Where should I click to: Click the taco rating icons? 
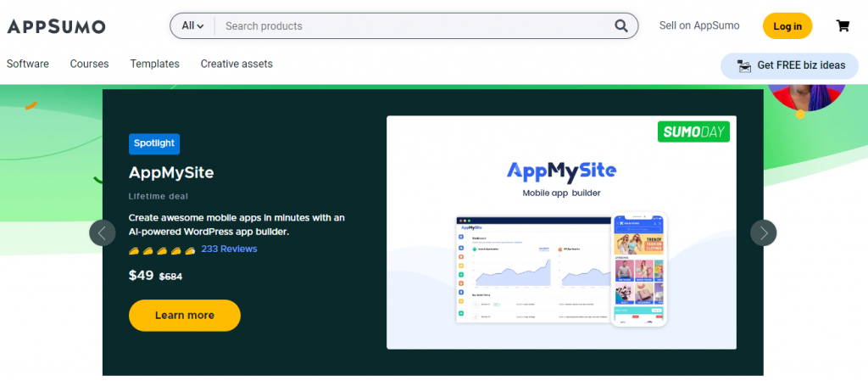(162, 250)
